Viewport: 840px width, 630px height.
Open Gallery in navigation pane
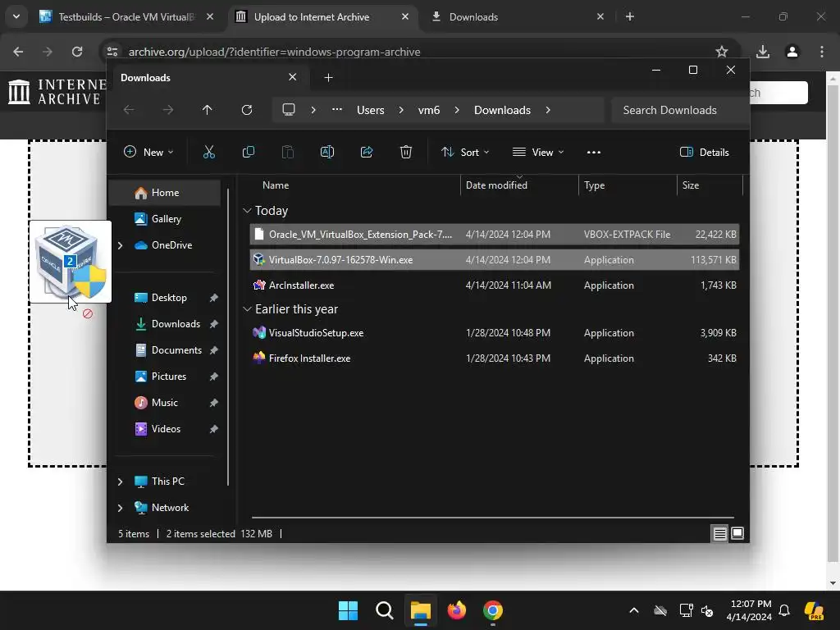coord(166,219)
